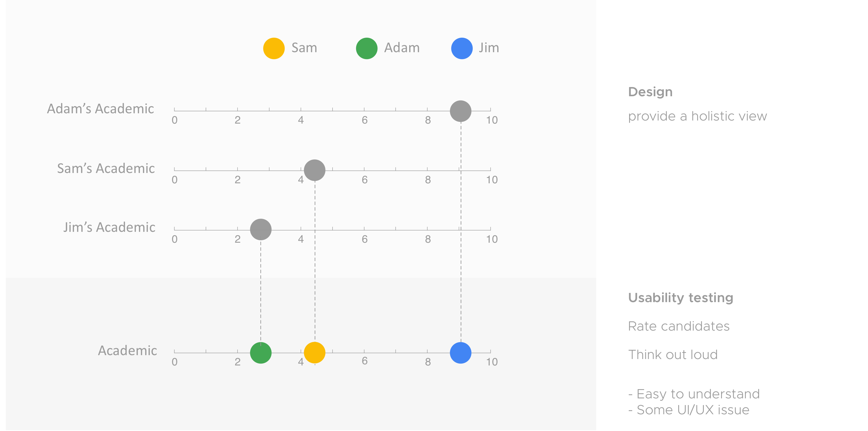
Task: Click the bottom Academic summary label
Action: tap(127, 351)
